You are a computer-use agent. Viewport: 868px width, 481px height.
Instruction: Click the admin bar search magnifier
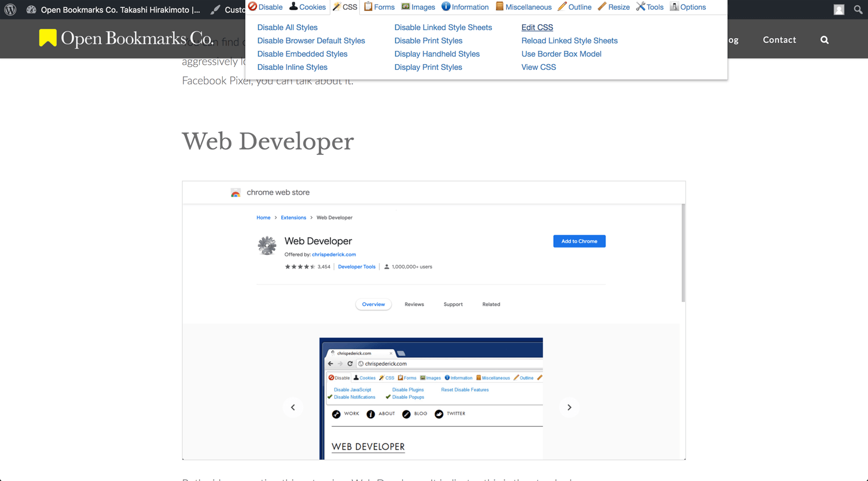pyautogui.click(x=858, y=9)
